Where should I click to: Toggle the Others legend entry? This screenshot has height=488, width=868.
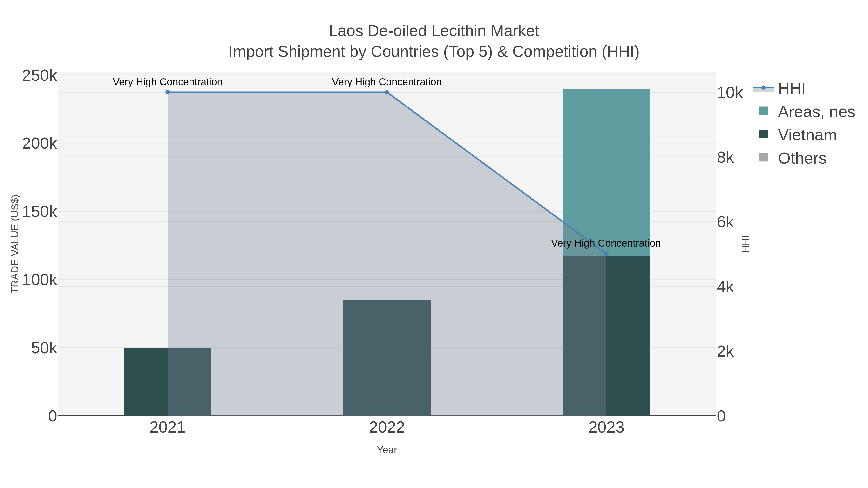[x=792, y=158]
